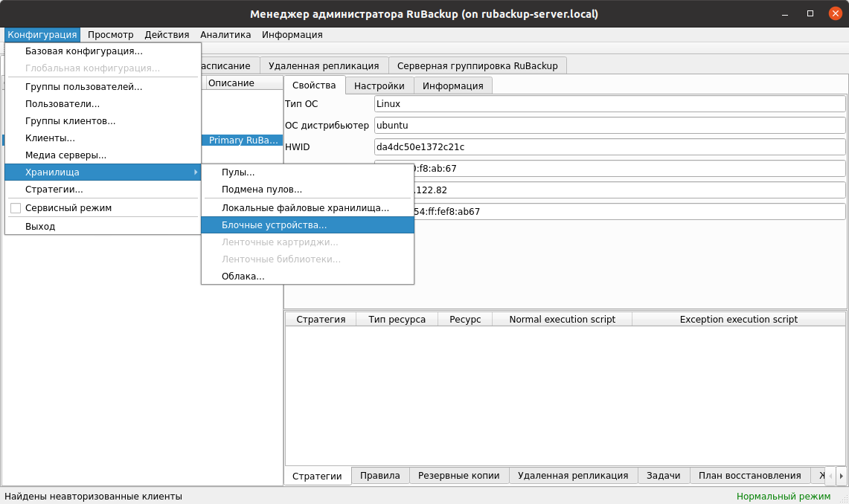Open the Аналитика menu

click(225, 35)
